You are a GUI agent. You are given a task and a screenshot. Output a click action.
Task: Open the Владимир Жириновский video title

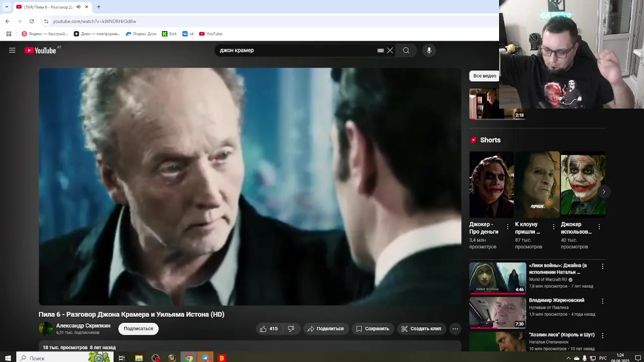tap(556, 300)
